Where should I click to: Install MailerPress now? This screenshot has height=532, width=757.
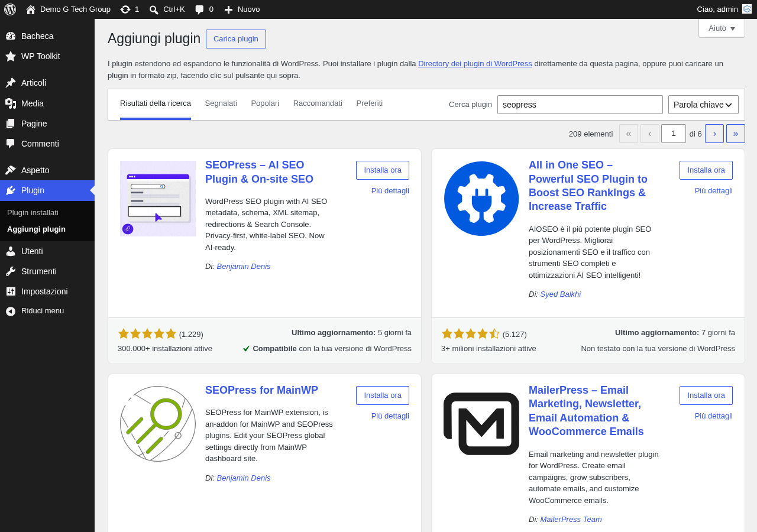pyautogui.click(x=706, y=395)
